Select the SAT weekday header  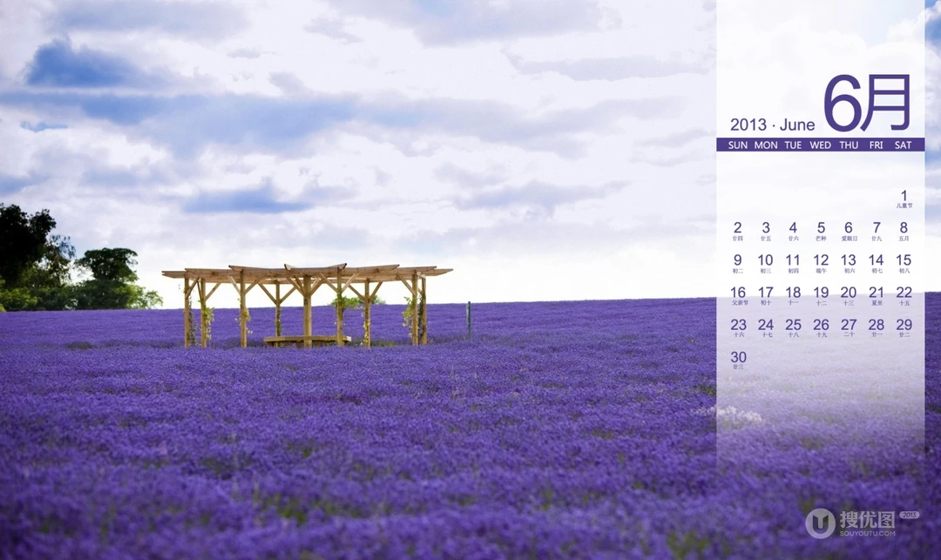point(904,145)
